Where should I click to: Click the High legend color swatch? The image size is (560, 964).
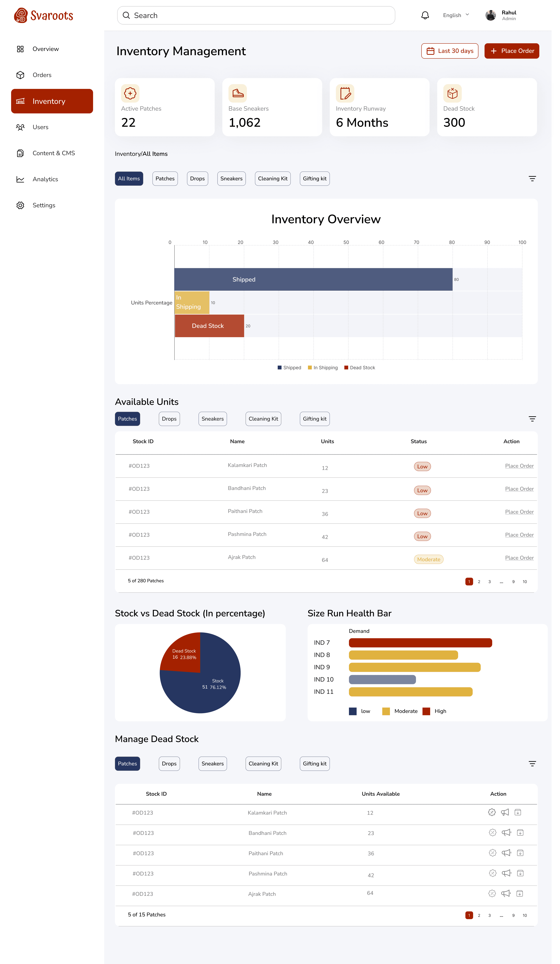pos(426,711)
